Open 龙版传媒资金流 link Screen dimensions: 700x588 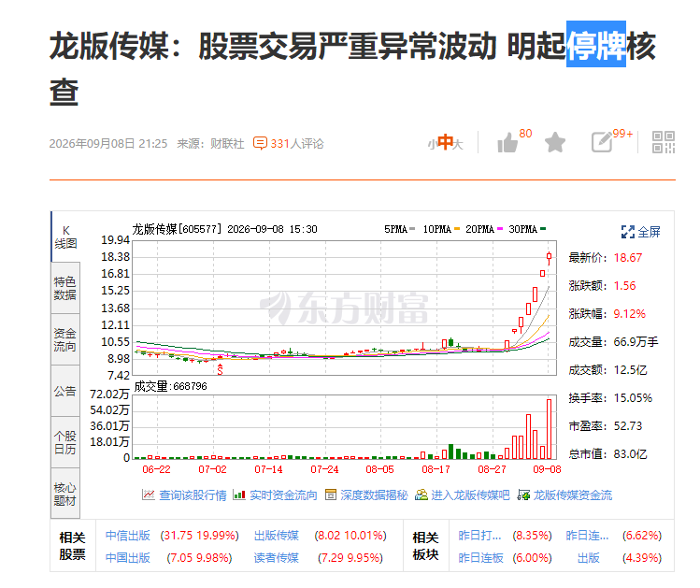[x=573, y=495]
